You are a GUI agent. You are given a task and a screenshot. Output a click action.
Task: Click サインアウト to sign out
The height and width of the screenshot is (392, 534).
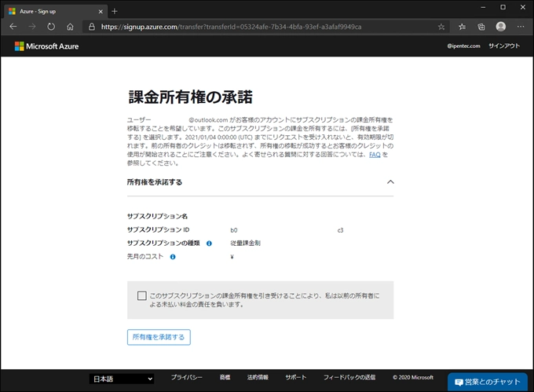coord(504,46)
